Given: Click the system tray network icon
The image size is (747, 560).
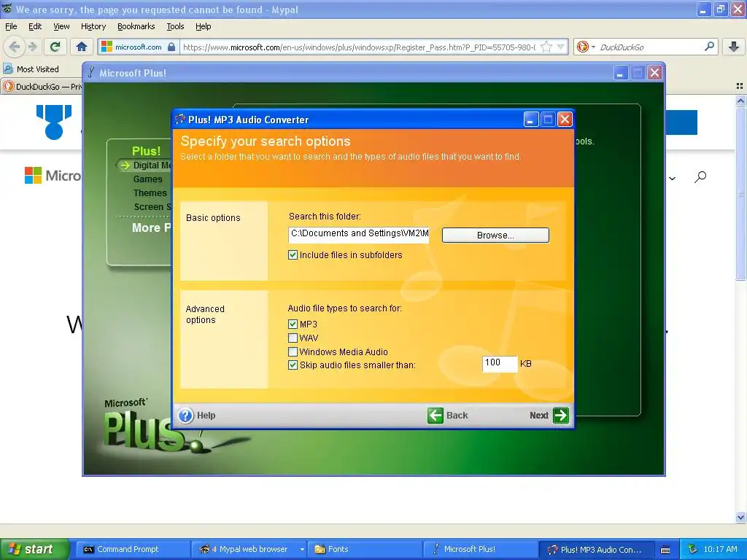Looking at the screenshot, I should 693,549.
